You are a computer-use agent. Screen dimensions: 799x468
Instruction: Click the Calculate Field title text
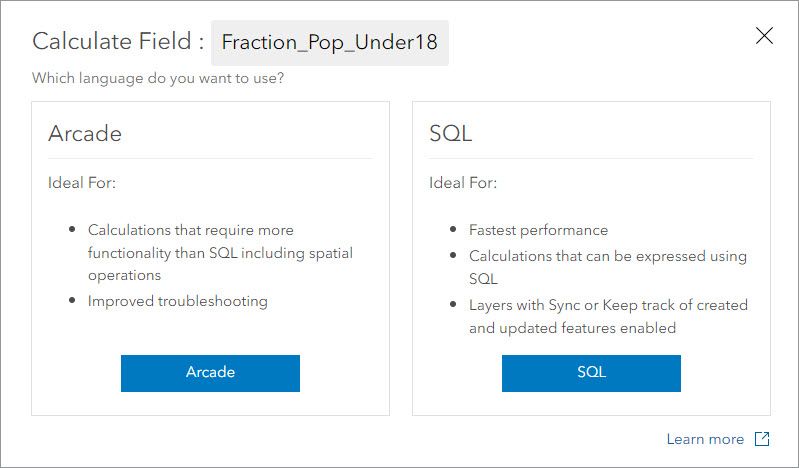pos(118,42)
